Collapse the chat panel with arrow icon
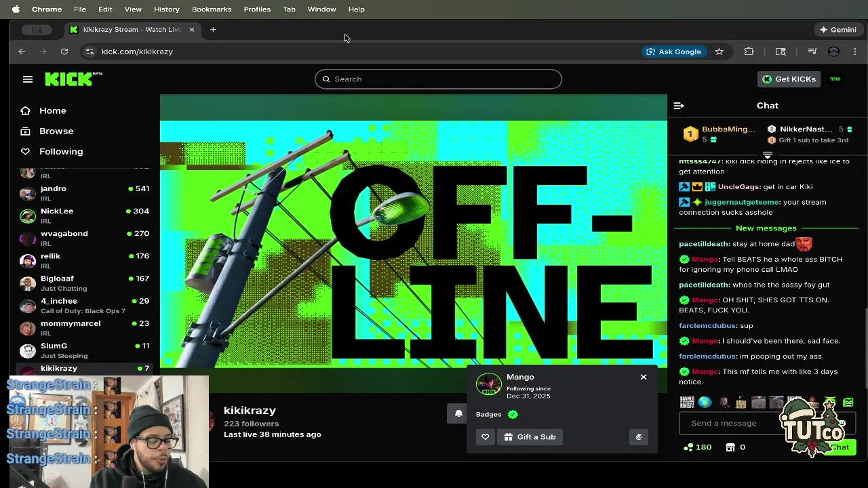Image resolution: width=868 pixels, height=488 pixels. pyautogui.click(x=679, y=106)
